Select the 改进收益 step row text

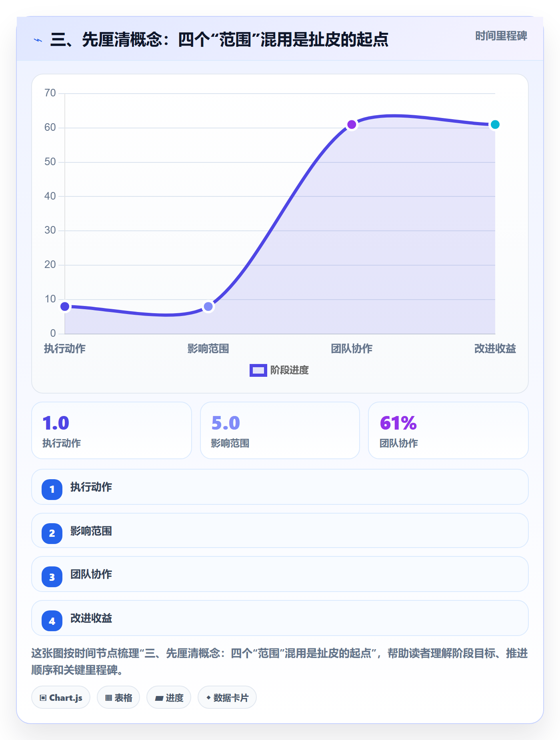click(91, 618)
